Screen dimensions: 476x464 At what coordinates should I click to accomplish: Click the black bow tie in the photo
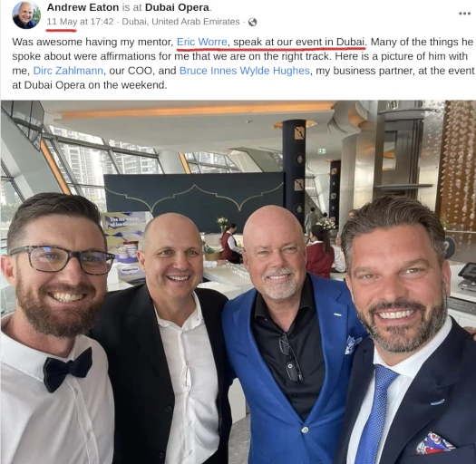pyautogui.click(x=67, y=369)
